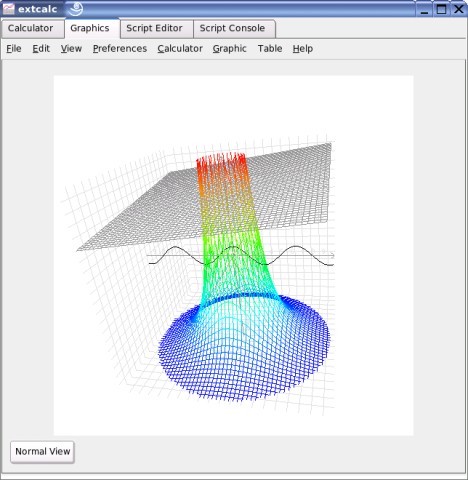Click the extcalc window icon in title bar
This screenshot has width=468, height=480.
[x=8, y=9]
